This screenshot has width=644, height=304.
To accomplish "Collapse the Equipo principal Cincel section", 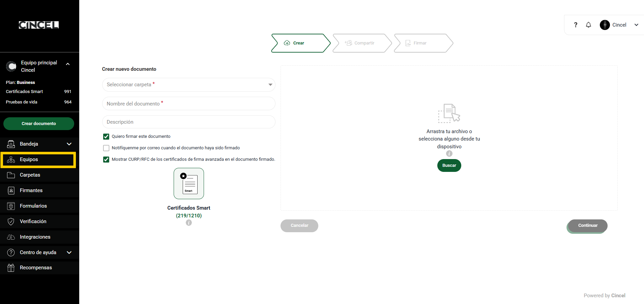I will (x=68, y=64).
